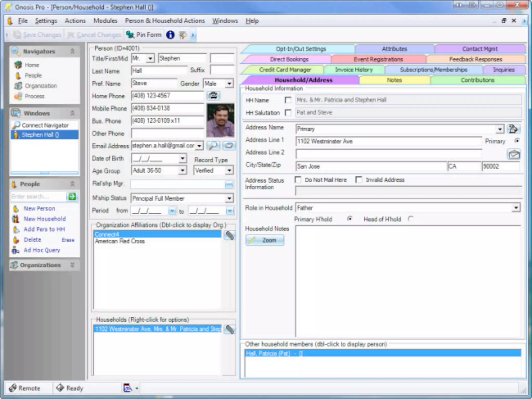
Task: Switch to the Contributions tab
Action: click(477, 80)
